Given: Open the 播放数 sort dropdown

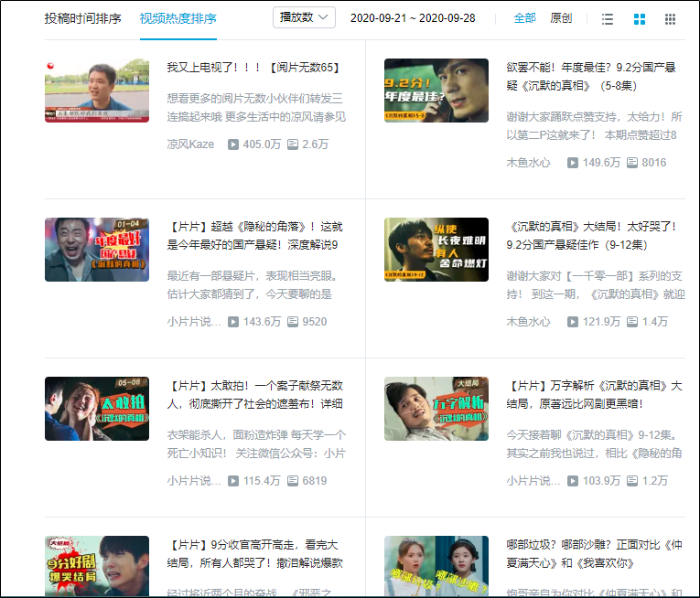Looking at the screenshot, I should pyautogui.click(x=304, y=18).
